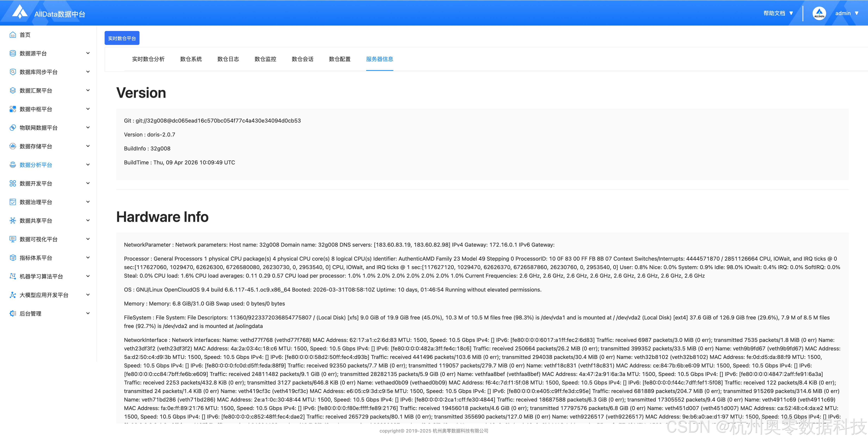Collapse the 数据分析平台 menu chevron
Viewport: 868px width, 441px height.
tap(88, 165)
